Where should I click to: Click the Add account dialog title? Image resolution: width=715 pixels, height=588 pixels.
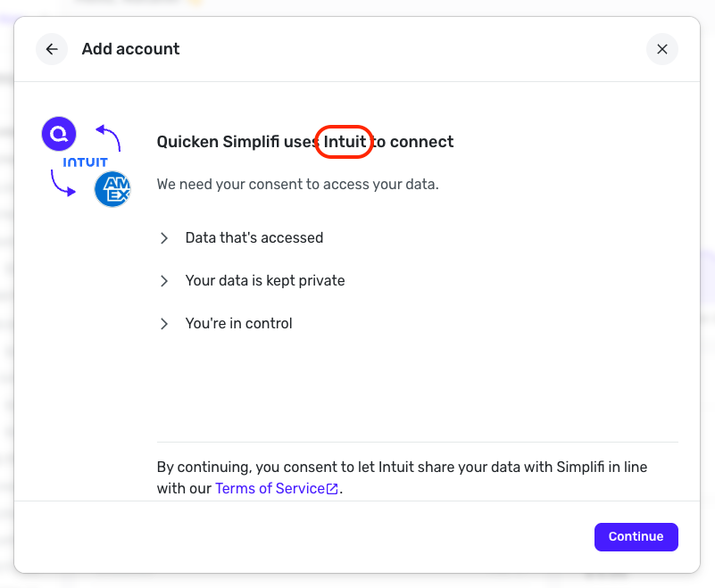[x=130, y=49]
